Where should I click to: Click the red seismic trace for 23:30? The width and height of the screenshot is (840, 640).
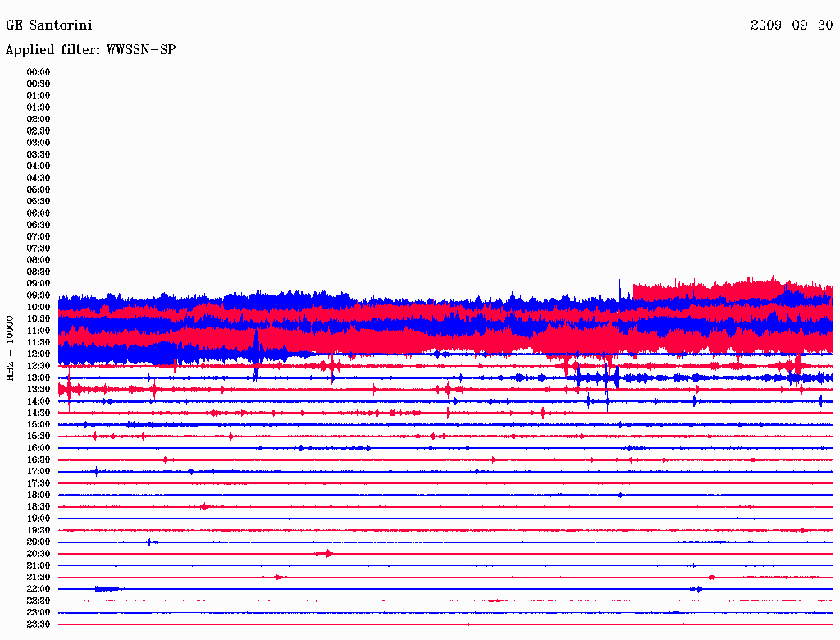[x=445, y=624]
